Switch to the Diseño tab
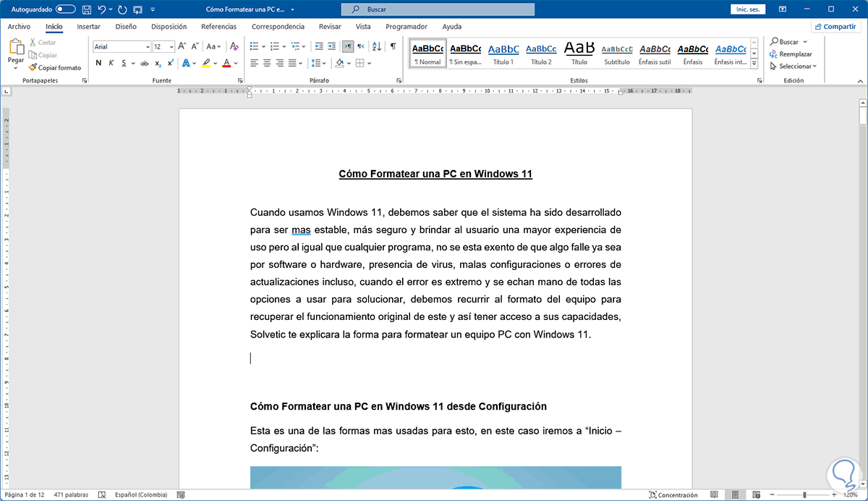This screenshot has width=868, height=501. pyautogui.click(x=126, y=26)
